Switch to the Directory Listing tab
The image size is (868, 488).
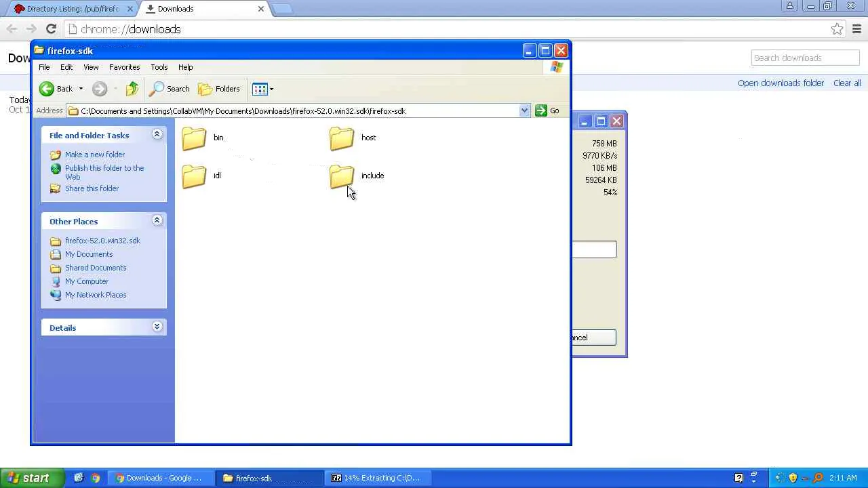click(71, 9)
